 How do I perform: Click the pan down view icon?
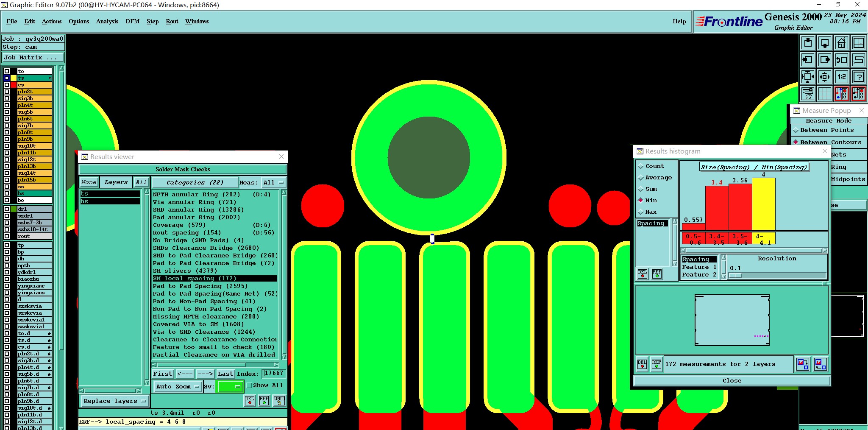point(825,43)
